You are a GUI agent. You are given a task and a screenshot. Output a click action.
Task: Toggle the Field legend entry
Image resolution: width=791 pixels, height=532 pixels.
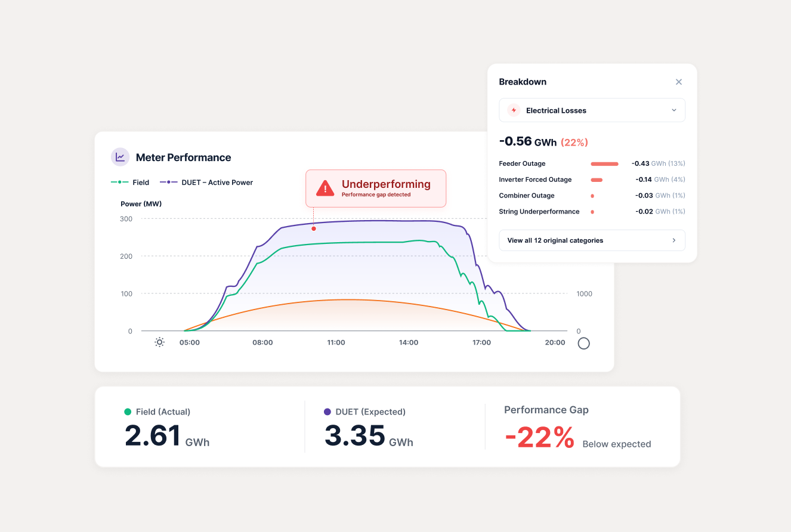pos(130,183)
